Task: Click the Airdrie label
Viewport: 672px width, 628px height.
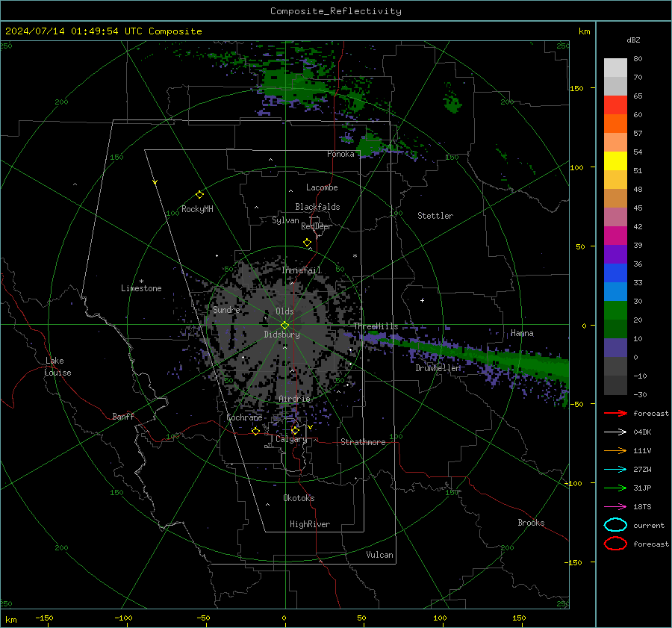Action: (x=294, y=399)
